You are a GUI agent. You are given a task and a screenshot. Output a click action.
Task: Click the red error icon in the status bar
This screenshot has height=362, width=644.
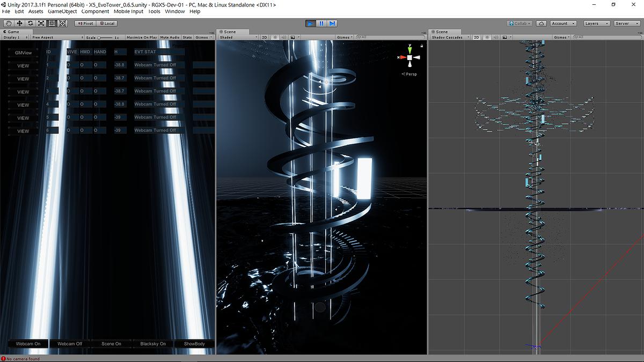(x=3, y=359)
